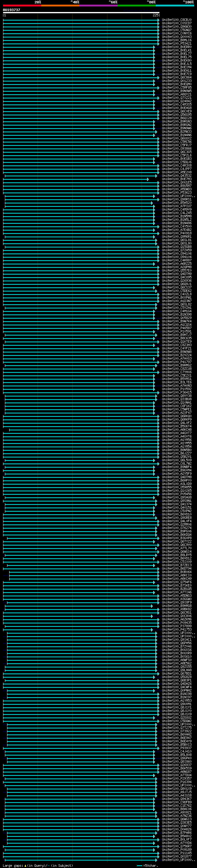The width and height of the screenshot is (197, 868).
Task: Click the orange ~40% identity legend bar
Action: coord(60,6)
